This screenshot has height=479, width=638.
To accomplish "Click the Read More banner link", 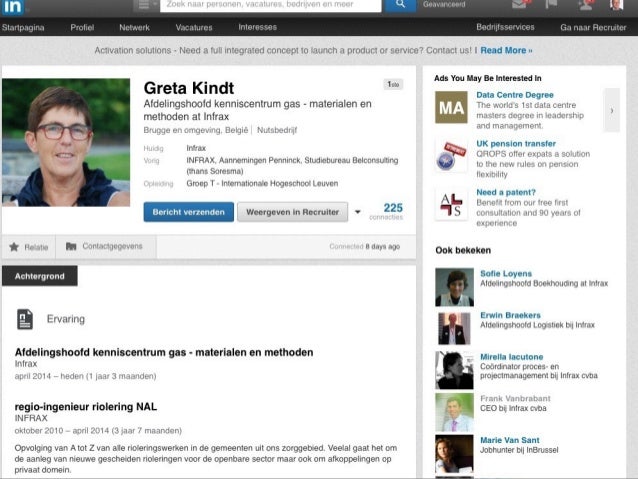I will pyautogui.click(x=506, y=50).
